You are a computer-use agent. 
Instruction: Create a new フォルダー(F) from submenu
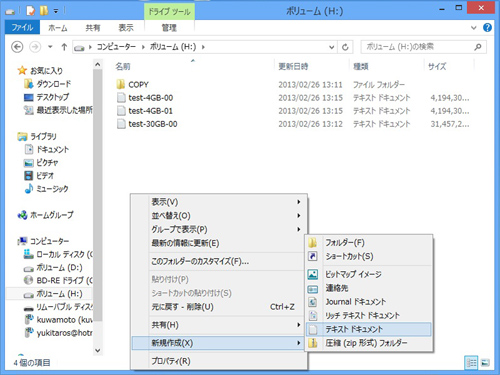coord(369,243)
